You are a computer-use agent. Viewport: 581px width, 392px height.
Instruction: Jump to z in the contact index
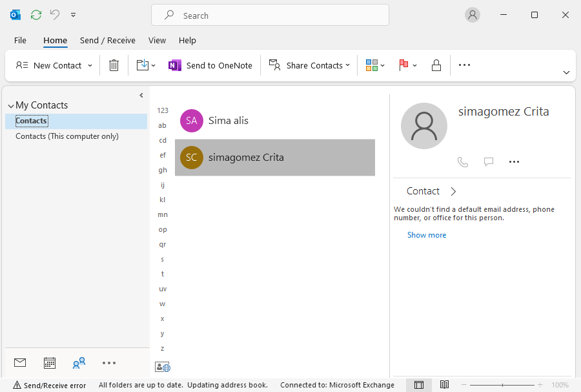click(162, 348)
